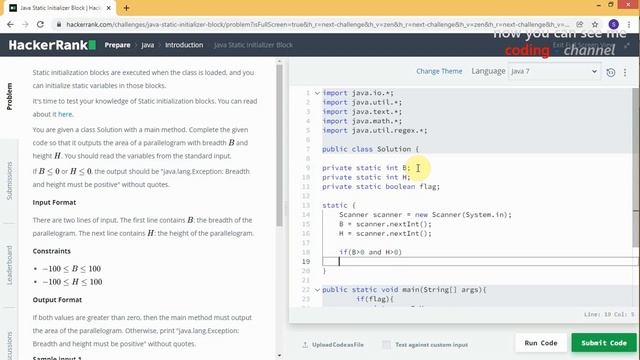Open the Introduction breadcrumb link

184,45
